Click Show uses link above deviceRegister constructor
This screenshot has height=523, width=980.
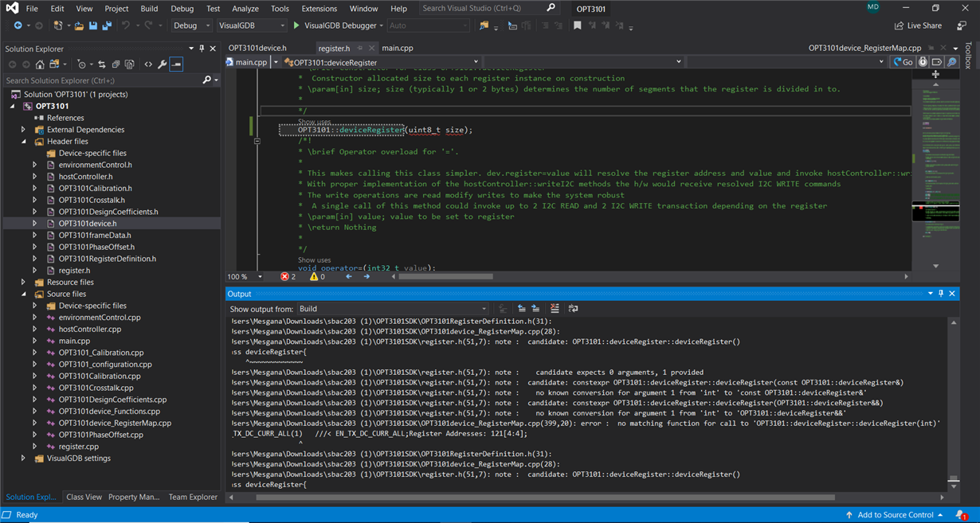point(314,123)
